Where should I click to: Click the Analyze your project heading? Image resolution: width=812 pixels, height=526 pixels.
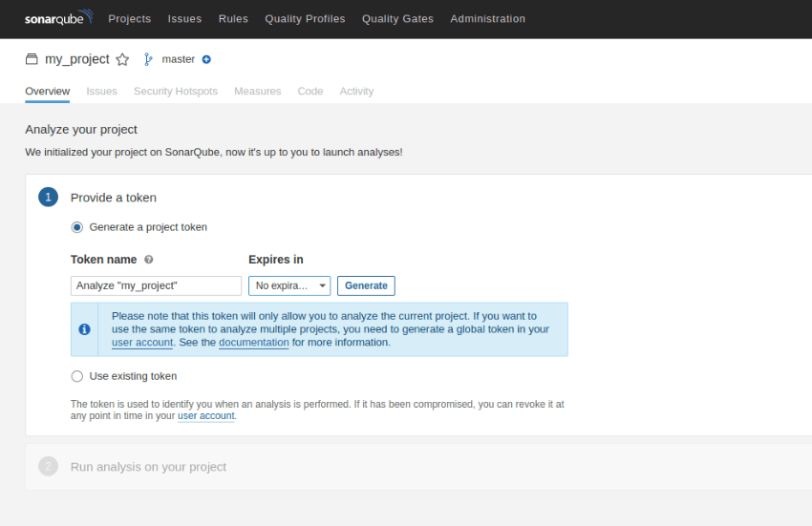click(x=81, y=130)
